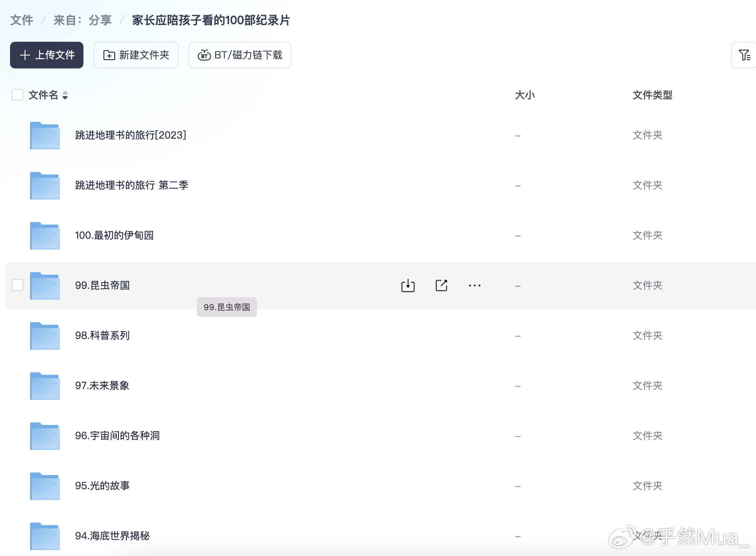Open folder icon of 100.最初的伊甸园

click(x=45, y=236)
